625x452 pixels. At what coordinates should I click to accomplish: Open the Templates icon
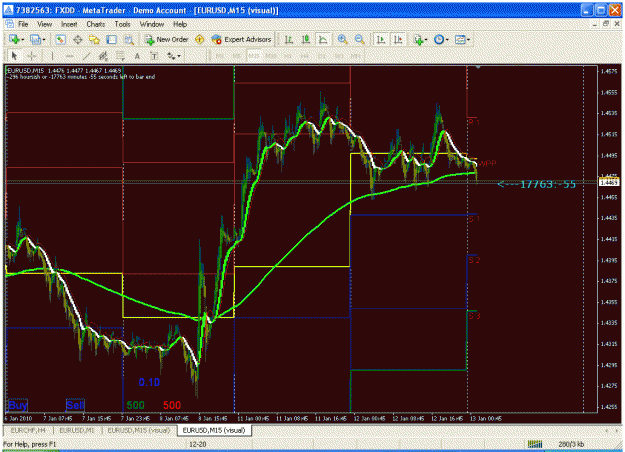pos(460,39)
